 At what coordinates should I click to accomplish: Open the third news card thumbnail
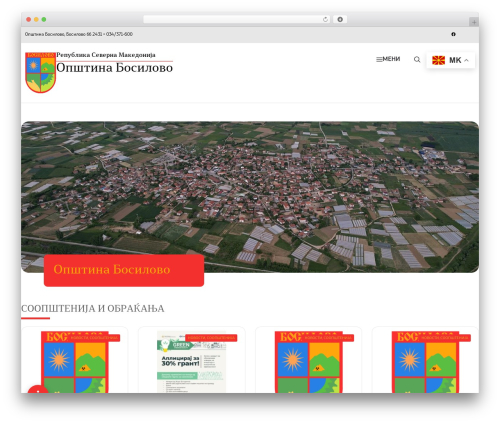coord(309,362)
